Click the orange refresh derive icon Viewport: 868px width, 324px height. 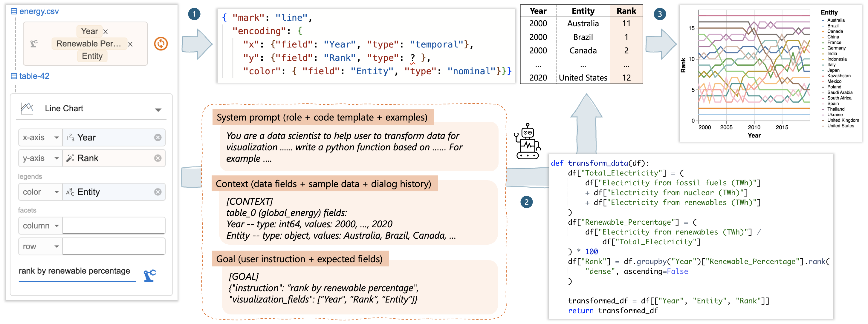(x=161, y=44)
